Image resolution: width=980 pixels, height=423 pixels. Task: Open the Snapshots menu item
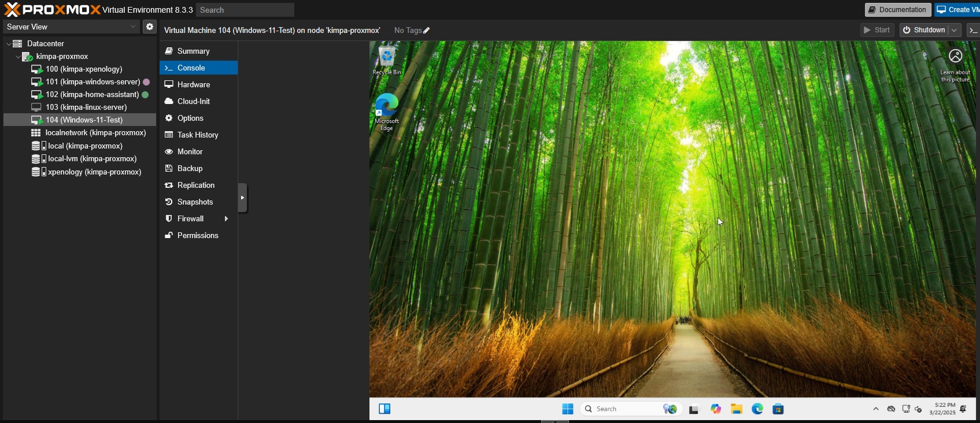(195, 202)
